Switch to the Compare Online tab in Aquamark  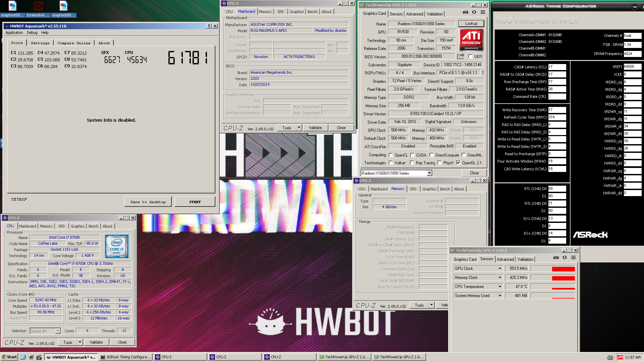coord(74,43)
